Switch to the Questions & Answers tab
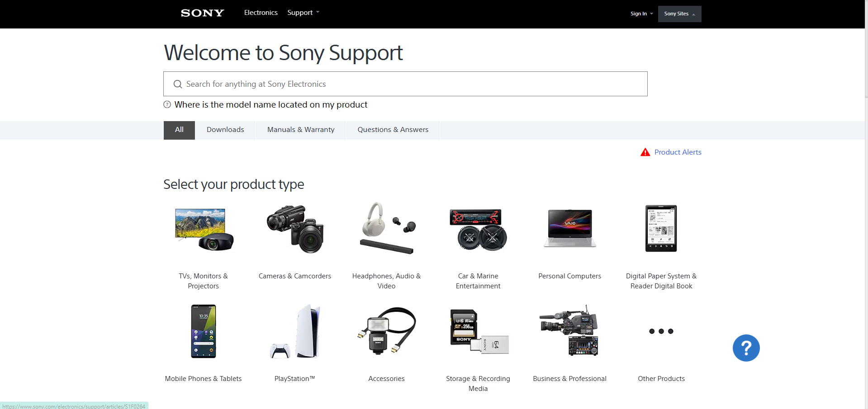Image resolution: width=868 pixels, height=409 pixels. pos(393,130)
